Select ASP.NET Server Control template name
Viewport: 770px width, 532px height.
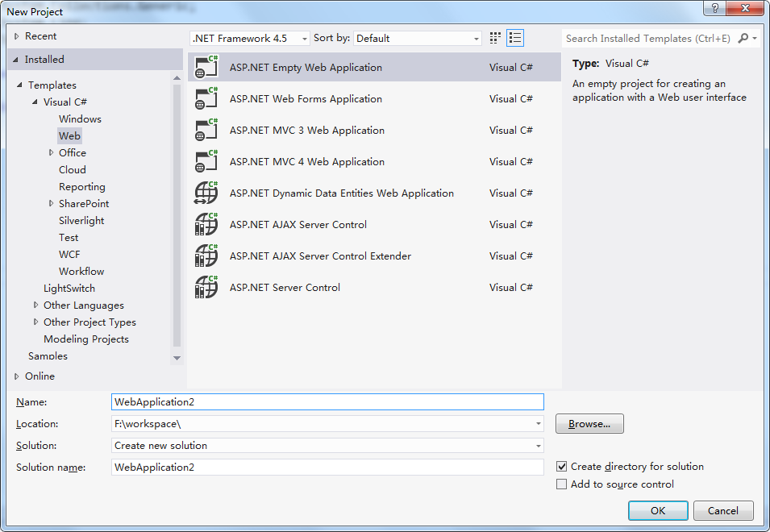coord(285,287)
